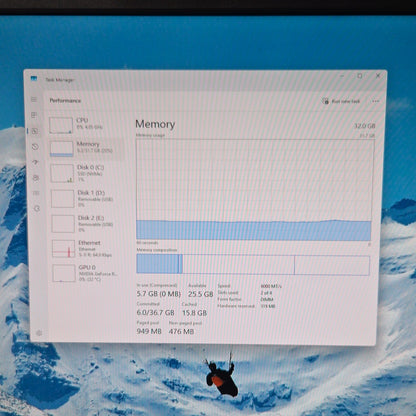Click the 25.5 GB available value

click(x=200, y=294)
